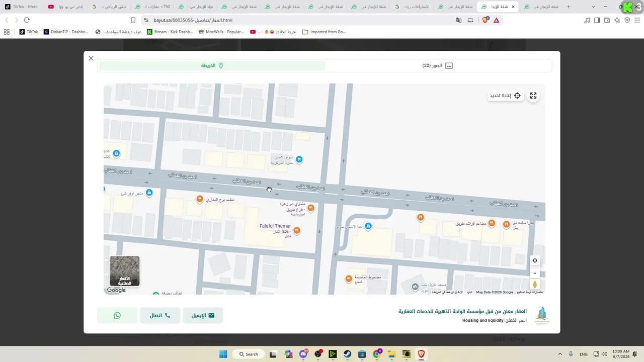Click the mosque marker on the map
644x362 pixels.
click(415, 287)
